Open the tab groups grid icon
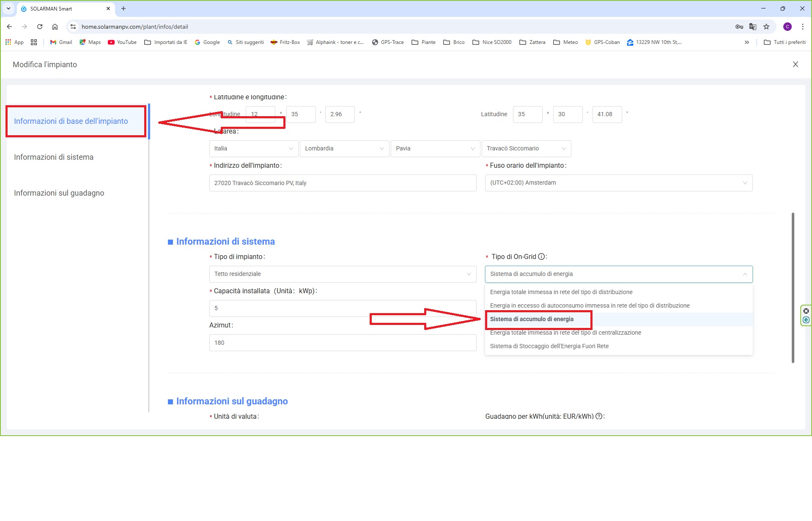Screen dimensions: 812x521 (x=34, y=42)
